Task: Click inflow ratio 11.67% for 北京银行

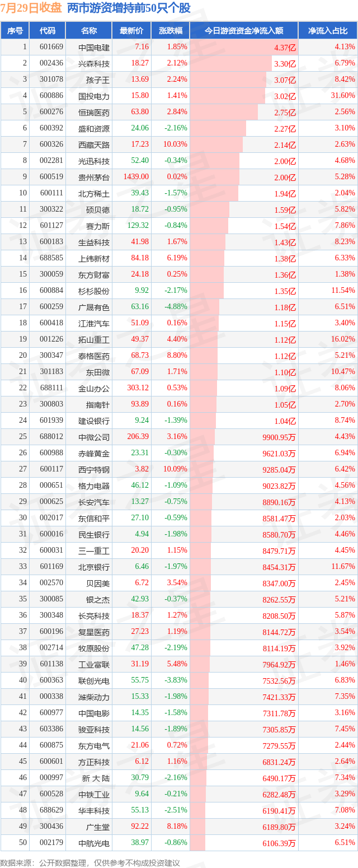Action: point(343,567)
